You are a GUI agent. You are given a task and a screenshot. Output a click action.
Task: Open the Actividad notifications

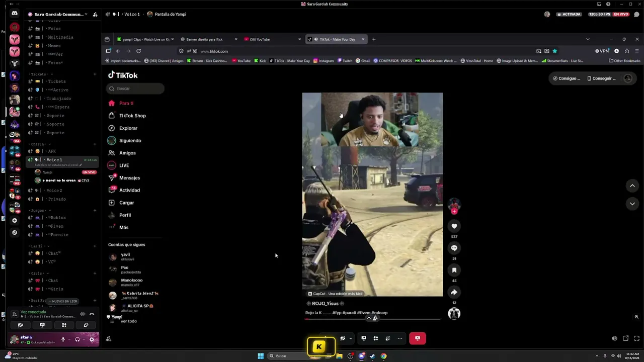[x=129, y=190]
